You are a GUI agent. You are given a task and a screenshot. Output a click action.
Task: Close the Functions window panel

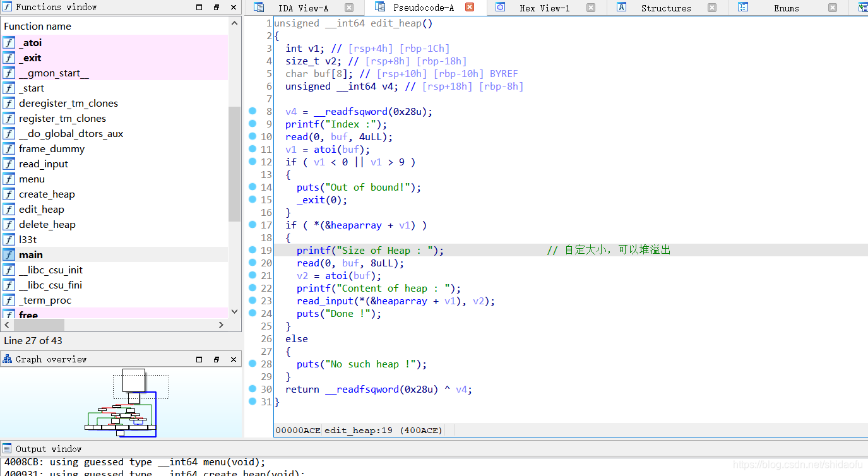[234, 8]
